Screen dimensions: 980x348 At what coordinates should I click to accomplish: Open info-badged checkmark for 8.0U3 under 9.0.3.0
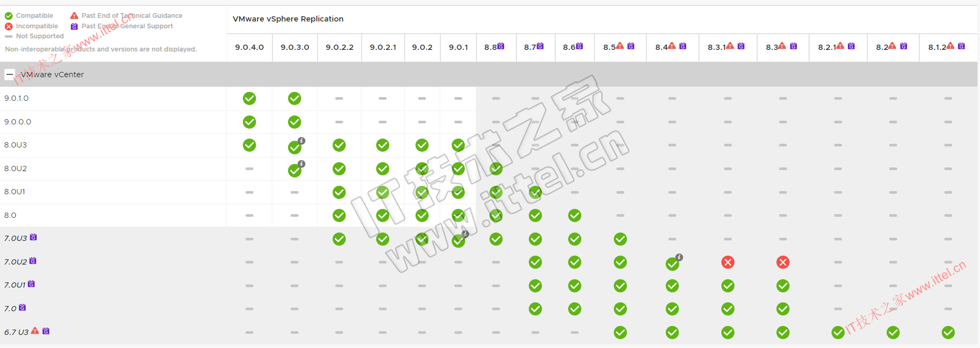click(x=295, y=147)
